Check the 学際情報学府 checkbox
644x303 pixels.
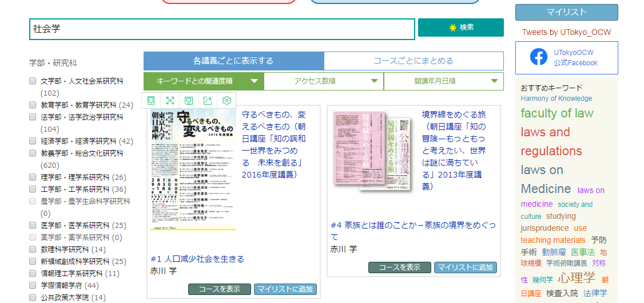(33, 285)
